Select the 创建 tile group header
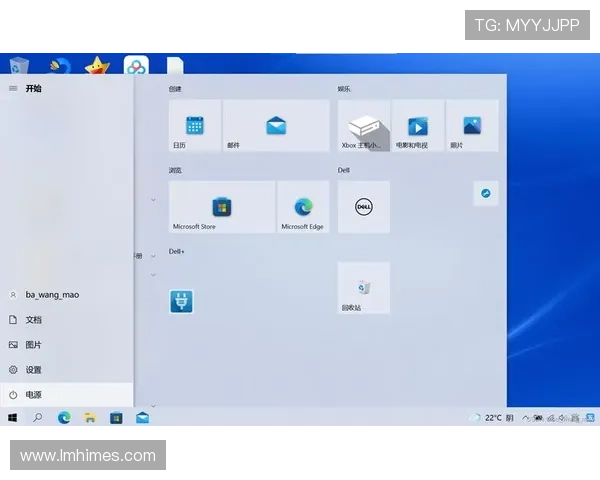This screenshot has width=600, height=480. click(175, 89)
